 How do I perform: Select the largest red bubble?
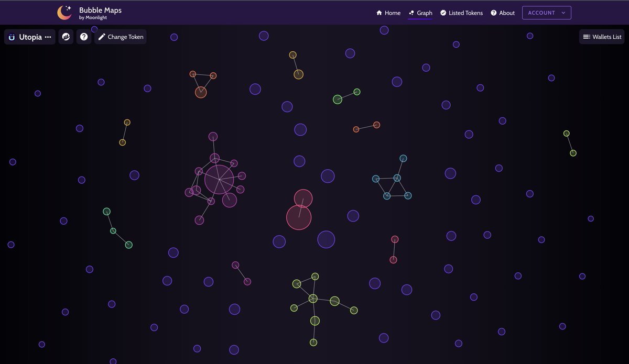[x=299, y=217]
